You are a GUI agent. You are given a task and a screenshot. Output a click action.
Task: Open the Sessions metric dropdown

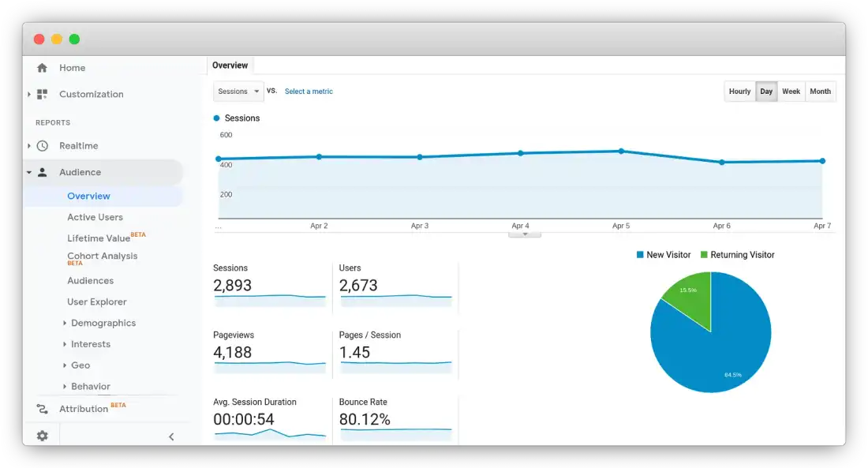[x=238, y=91]
